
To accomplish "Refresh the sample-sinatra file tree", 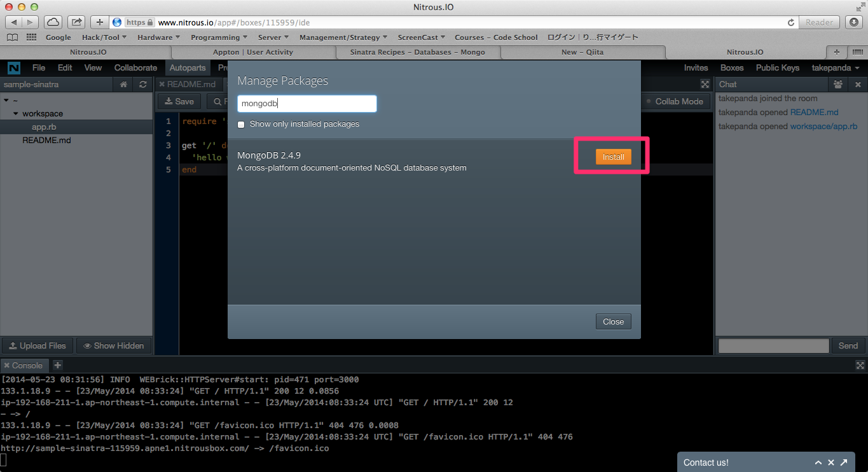I will pos(142,84).
